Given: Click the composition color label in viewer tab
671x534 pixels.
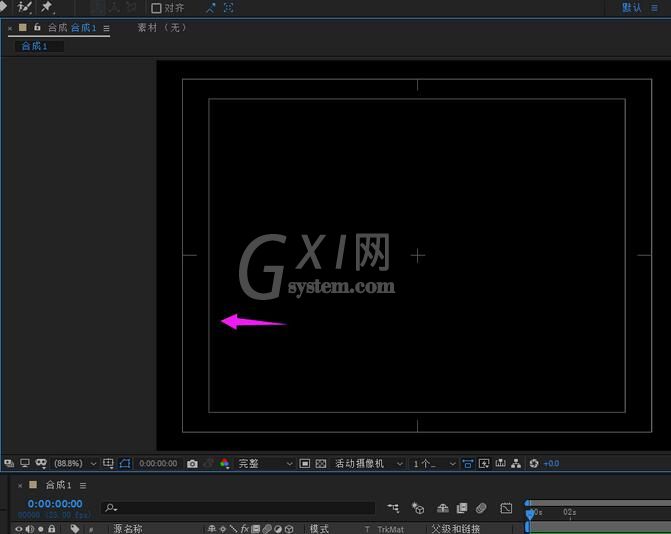Looking at the screenshot, I should (x=23, y=27).
